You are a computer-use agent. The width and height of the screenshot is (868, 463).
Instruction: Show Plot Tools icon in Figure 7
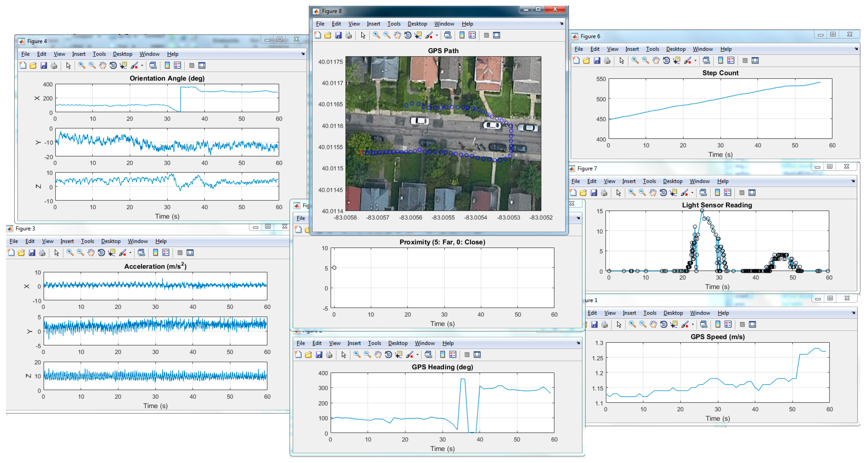pos(752,192)
